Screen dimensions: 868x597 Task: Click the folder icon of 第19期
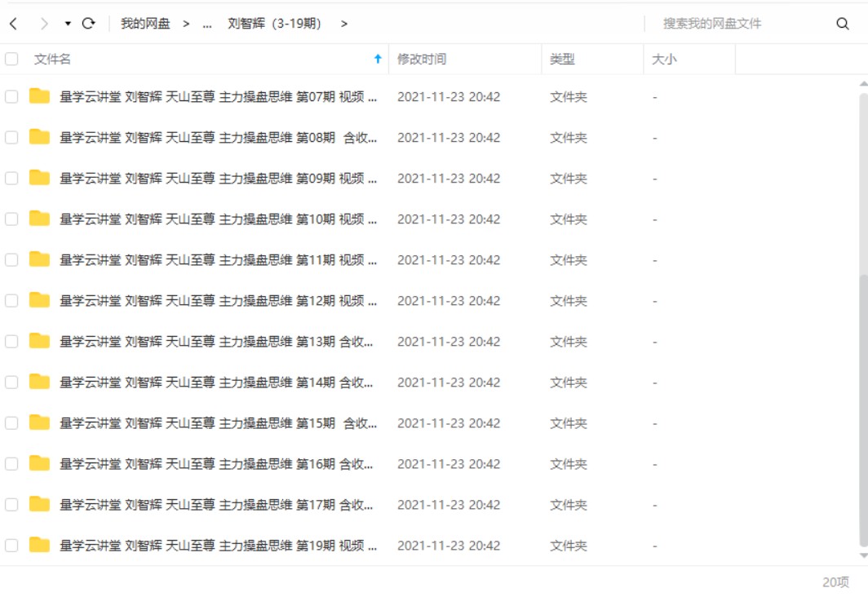(39, 545)
